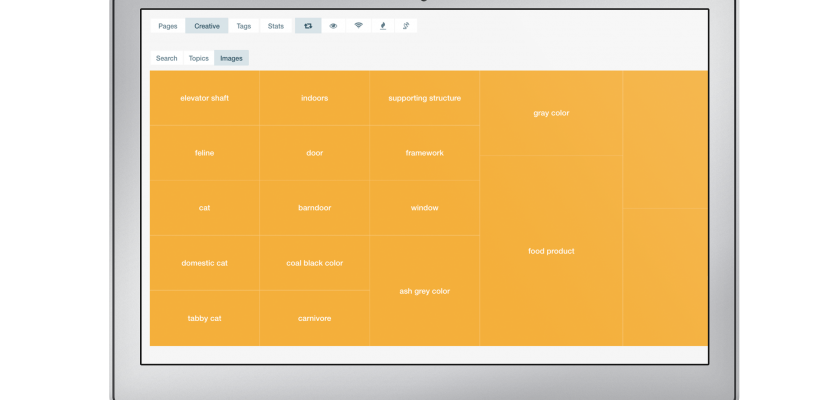Click the rightmost toolbar icon
The height and width of the screenshot is (400, 840).
(405, 26)
